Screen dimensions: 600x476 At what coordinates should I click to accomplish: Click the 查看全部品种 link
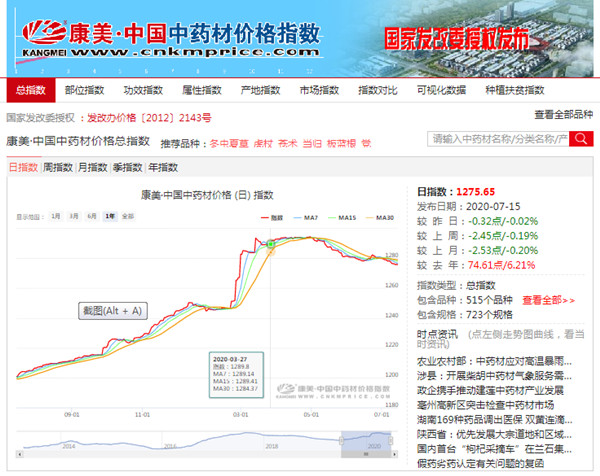pyautogui.click(x=564, y=114)
